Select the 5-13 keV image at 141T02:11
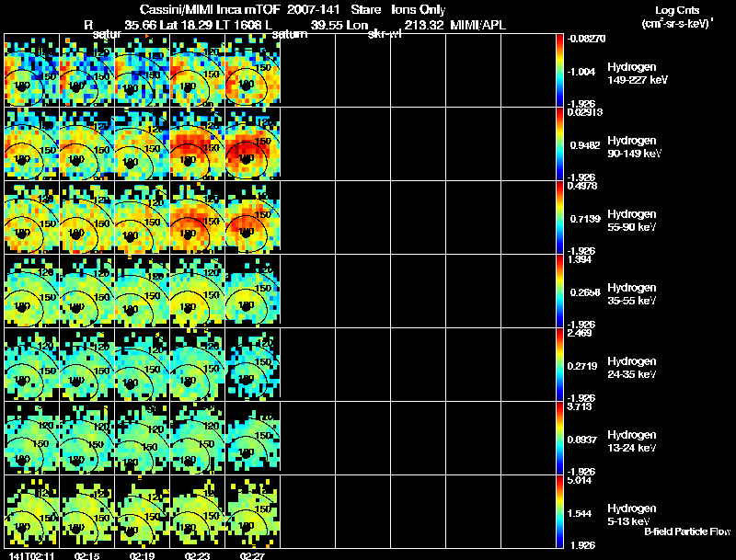736x560 pixels. pyautogui.click(x=31, y=512)
